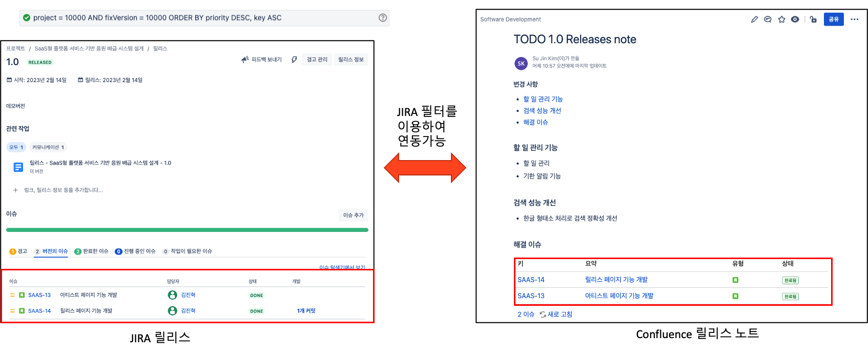
Task: Jump to 검색 성능 개선 section link
Action: 542,110
